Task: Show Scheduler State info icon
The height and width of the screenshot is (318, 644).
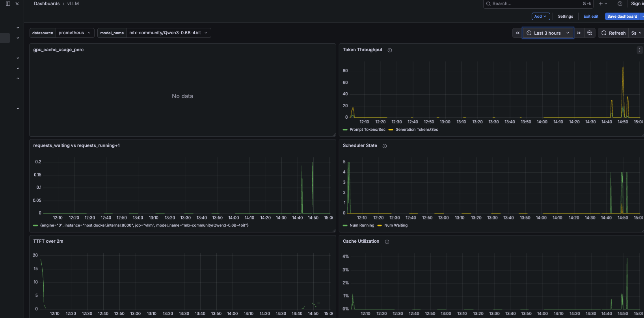Action: tap(385, 146)
